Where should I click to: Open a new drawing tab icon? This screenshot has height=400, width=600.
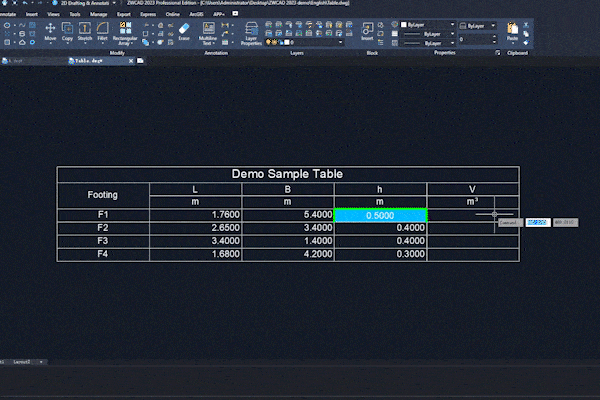click(140, 61)
